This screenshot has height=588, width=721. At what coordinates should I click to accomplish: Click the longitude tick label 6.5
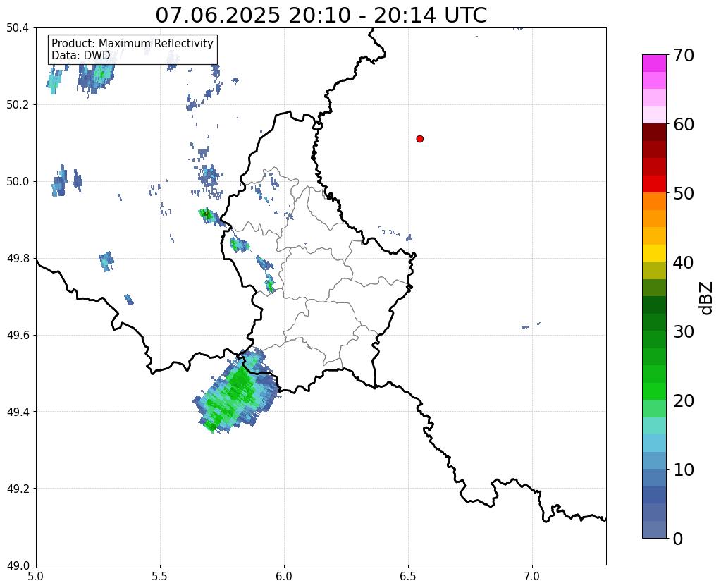408,577
